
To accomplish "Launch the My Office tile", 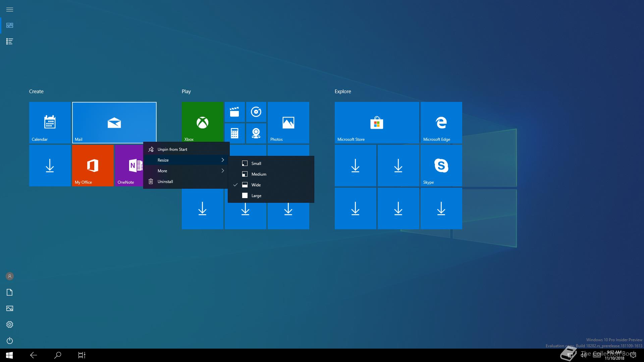I will point(93,166).
